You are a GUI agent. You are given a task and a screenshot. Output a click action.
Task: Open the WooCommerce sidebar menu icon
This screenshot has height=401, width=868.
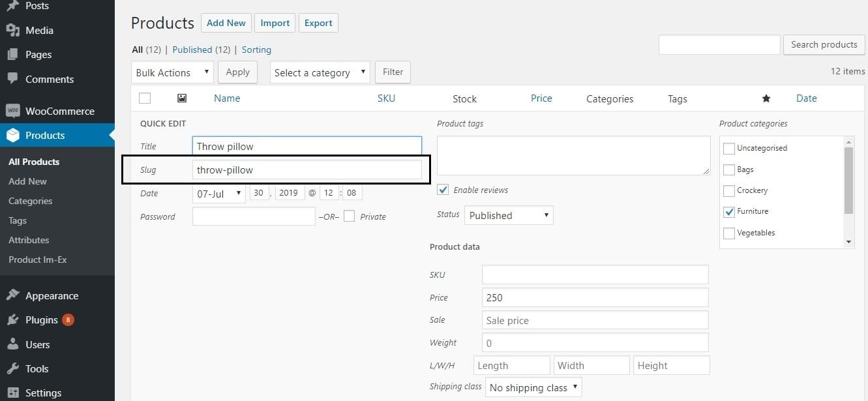pyautogui.click(x=14, y=111)
